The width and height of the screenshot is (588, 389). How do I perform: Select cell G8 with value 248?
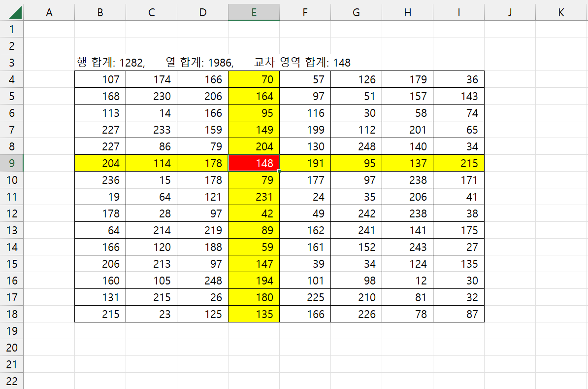tap(356, 146)
